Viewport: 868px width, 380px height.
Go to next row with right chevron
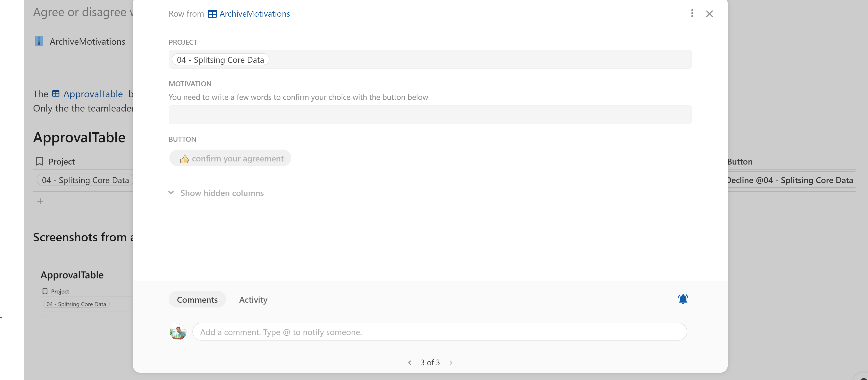[451, 362]
